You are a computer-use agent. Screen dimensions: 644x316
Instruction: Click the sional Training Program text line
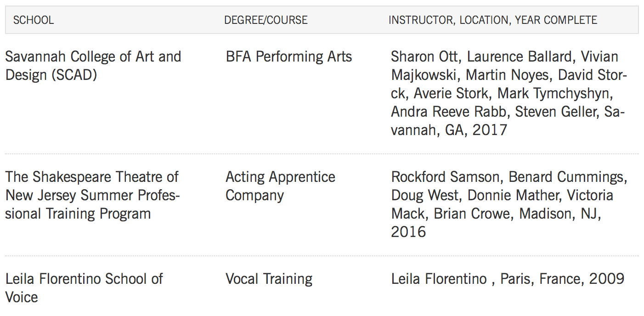(78, 214)
